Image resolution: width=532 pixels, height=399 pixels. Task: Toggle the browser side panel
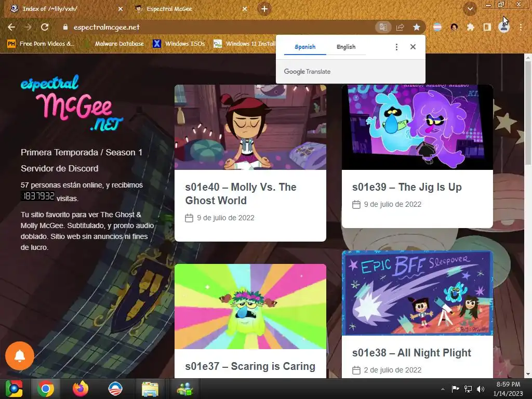click(487, 27)
